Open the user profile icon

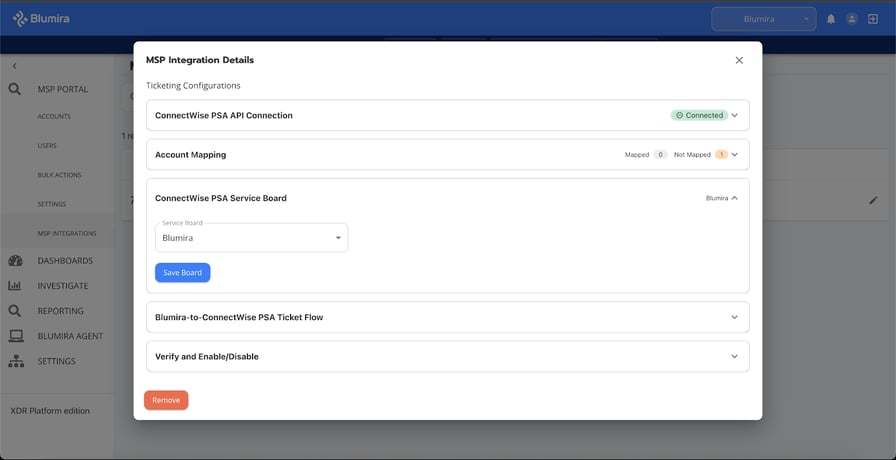[x=852, y=19]
